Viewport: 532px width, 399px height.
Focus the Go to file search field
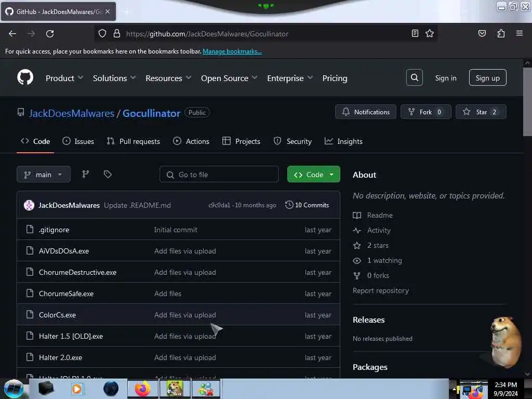click(219, 175)
